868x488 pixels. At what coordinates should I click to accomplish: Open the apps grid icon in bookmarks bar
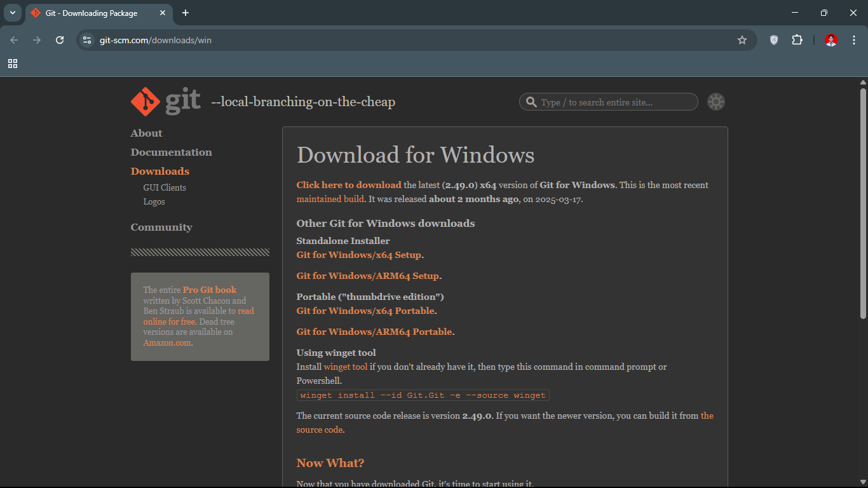click(x=13, y=64)
